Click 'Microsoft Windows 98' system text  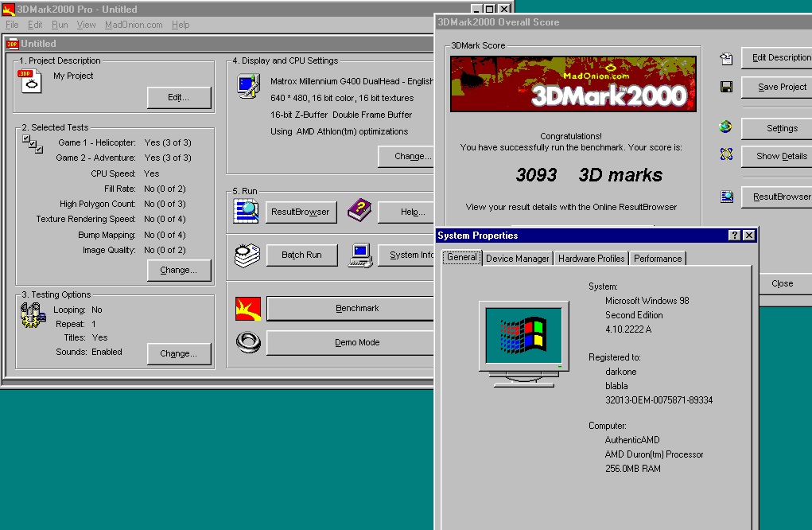point(647,301)
